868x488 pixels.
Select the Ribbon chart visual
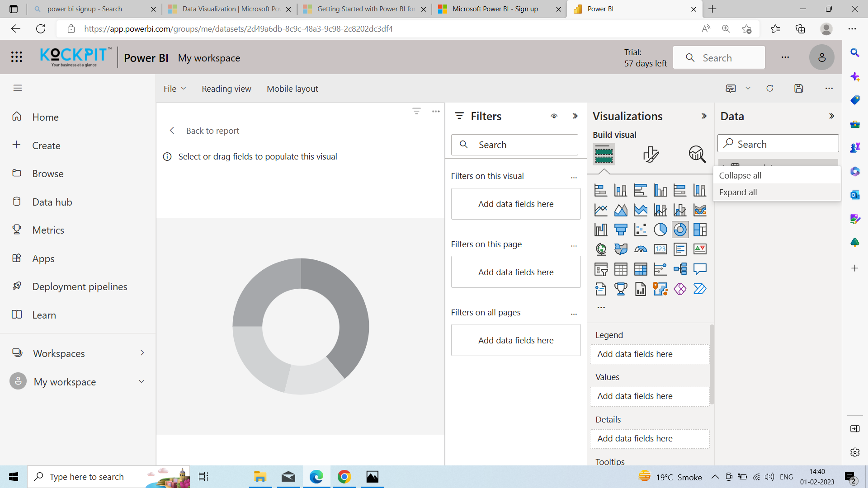pos(700,210)
